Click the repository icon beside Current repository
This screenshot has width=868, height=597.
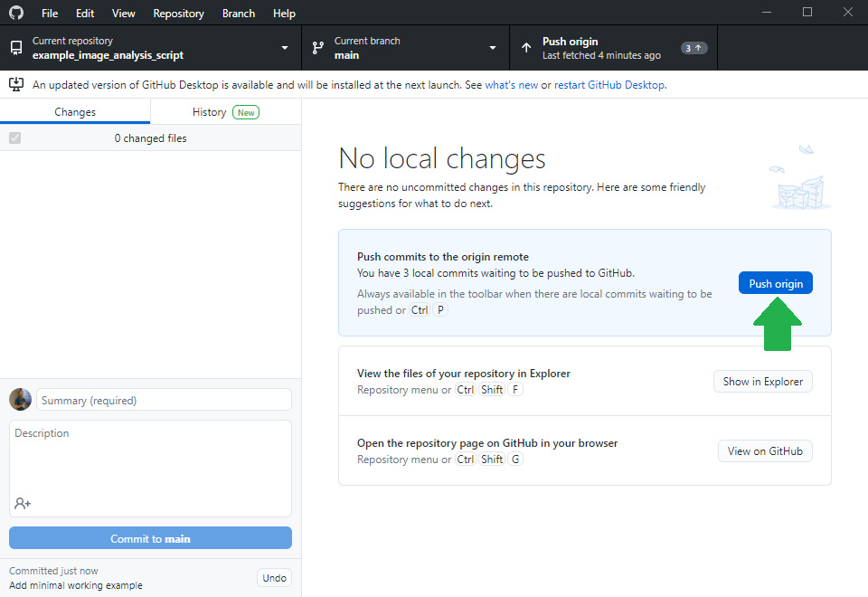click(16, 48)
